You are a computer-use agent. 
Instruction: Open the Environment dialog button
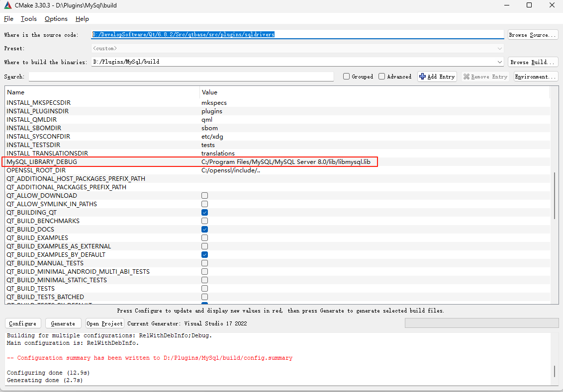535,77
